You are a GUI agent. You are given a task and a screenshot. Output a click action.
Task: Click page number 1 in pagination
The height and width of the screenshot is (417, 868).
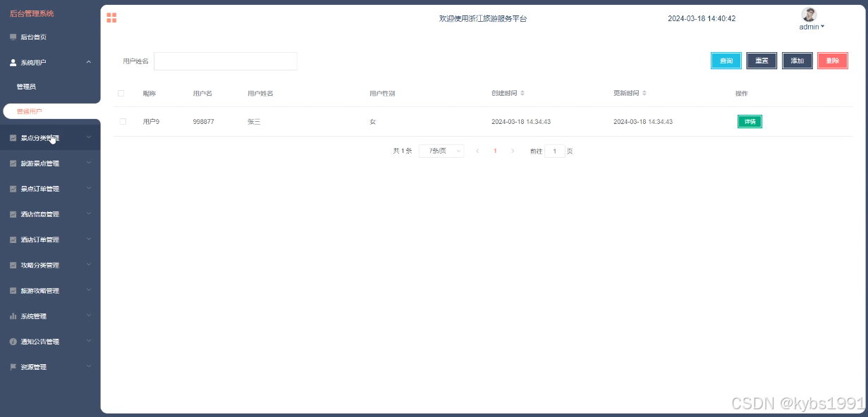tap(495, 151)
